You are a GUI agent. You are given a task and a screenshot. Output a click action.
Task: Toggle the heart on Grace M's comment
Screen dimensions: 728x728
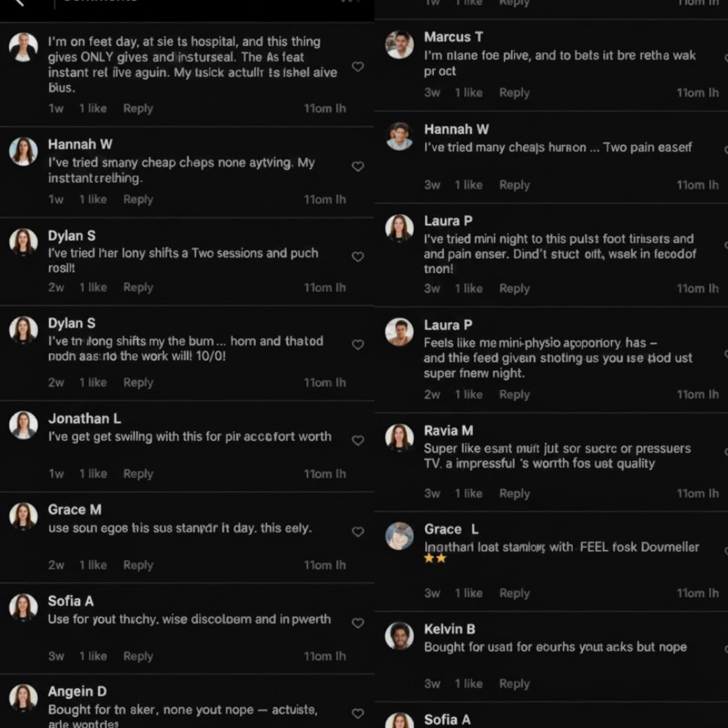pos(358,532)
